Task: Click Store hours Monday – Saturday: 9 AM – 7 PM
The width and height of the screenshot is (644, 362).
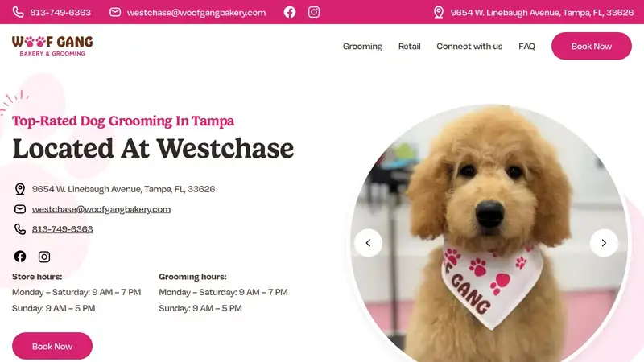Action: [x=76, y=292]
